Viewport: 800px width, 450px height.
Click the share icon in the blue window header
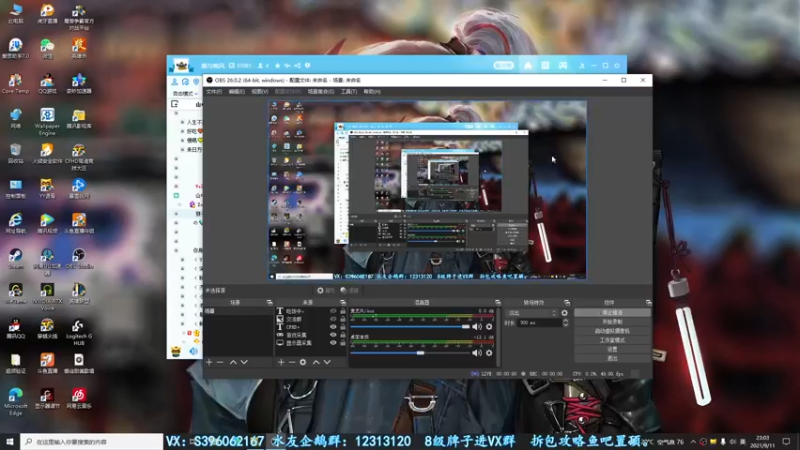(x=297, y=65)
